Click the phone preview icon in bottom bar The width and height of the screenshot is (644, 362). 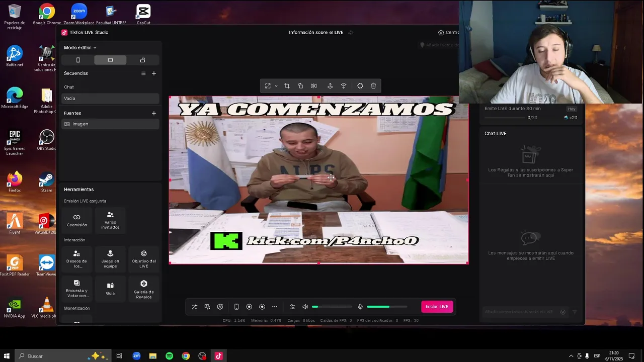pos(236,307)
